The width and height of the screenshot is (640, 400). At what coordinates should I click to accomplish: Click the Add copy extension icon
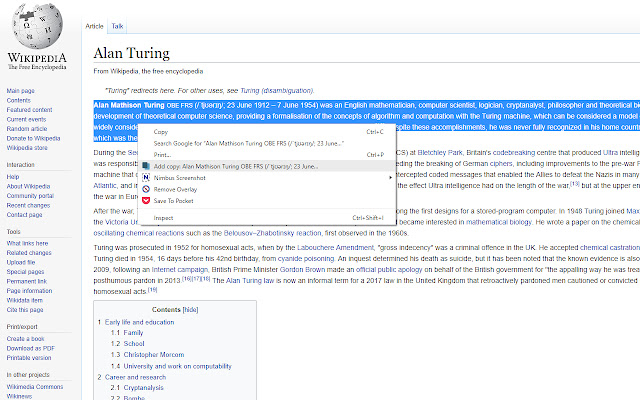click(145, 166)
